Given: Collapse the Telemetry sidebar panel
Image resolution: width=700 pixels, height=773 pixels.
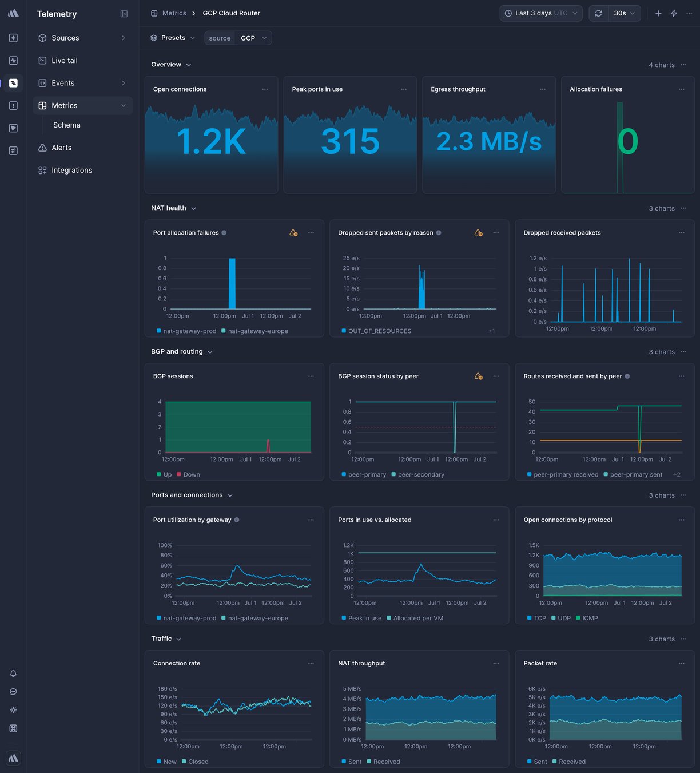Looking at the screenshot, I should pos(124,14).
